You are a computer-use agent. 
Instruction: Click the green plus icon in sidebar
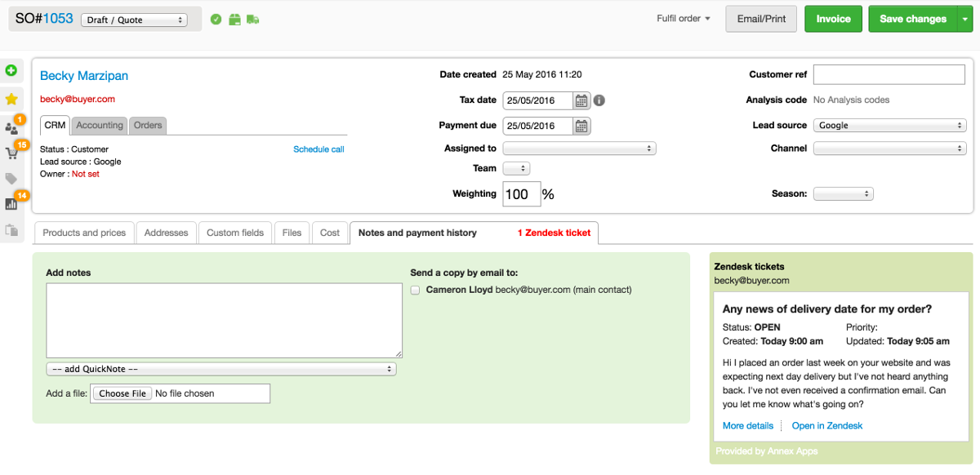coord(11,71)
